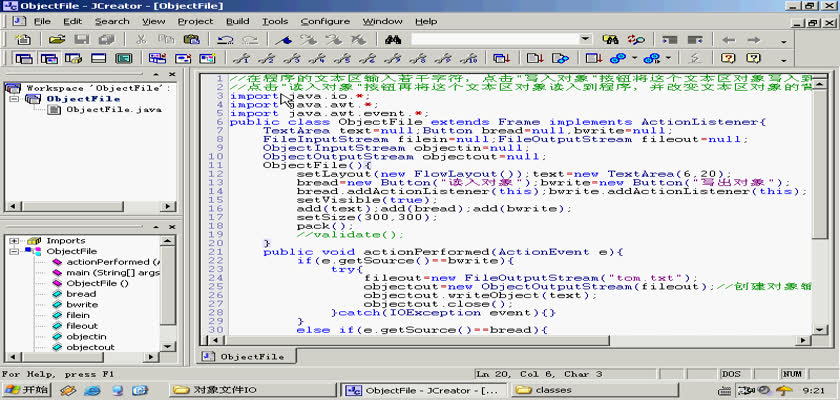This screenshot has width=840, height=400.
Task: Open the first yellow help icon
Action: coord(728,58)
